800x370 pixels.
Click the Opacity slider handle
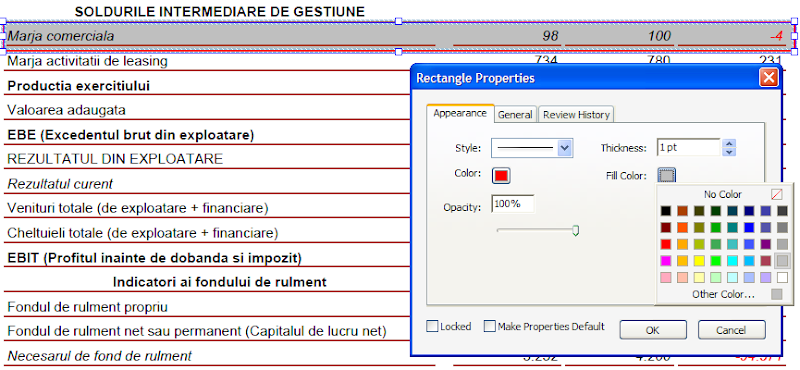click(576, 231)
